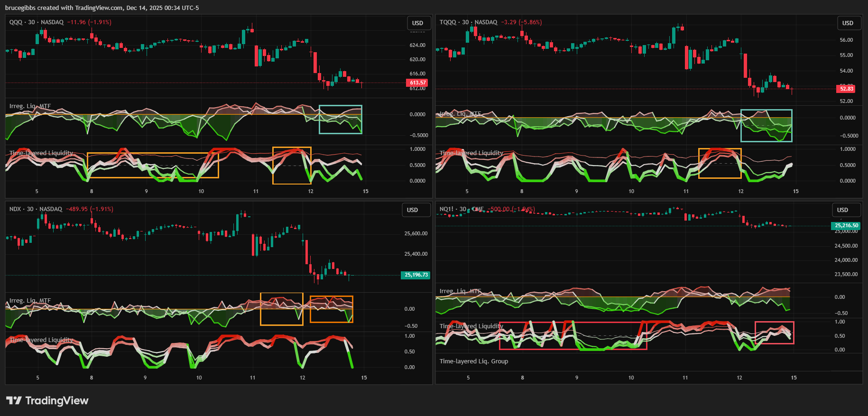Click NQ1! last price label 25,216.50
Screen dimensions: 868x416
(x=846, y=226)
